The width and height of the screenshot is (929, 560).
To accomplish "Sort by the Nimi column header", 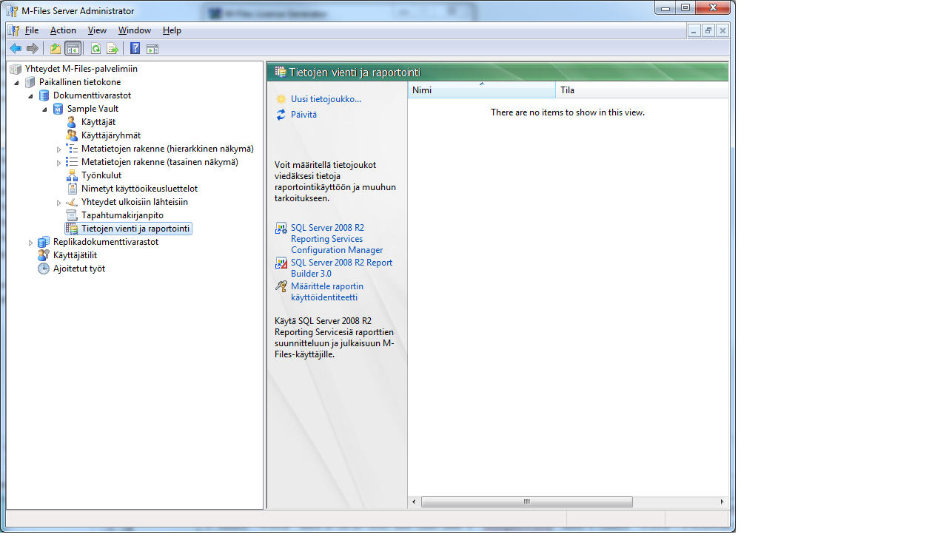I will pos(481,90).
